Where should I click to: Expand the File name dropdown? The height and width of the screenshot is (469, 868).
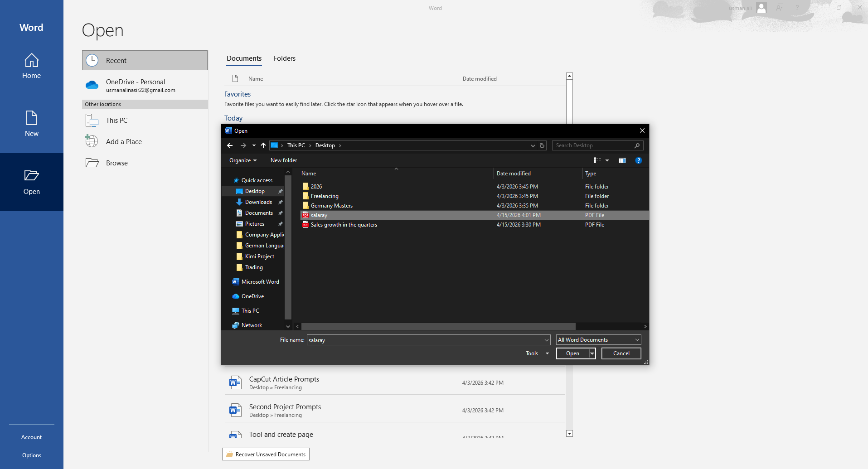click(546, 340)
